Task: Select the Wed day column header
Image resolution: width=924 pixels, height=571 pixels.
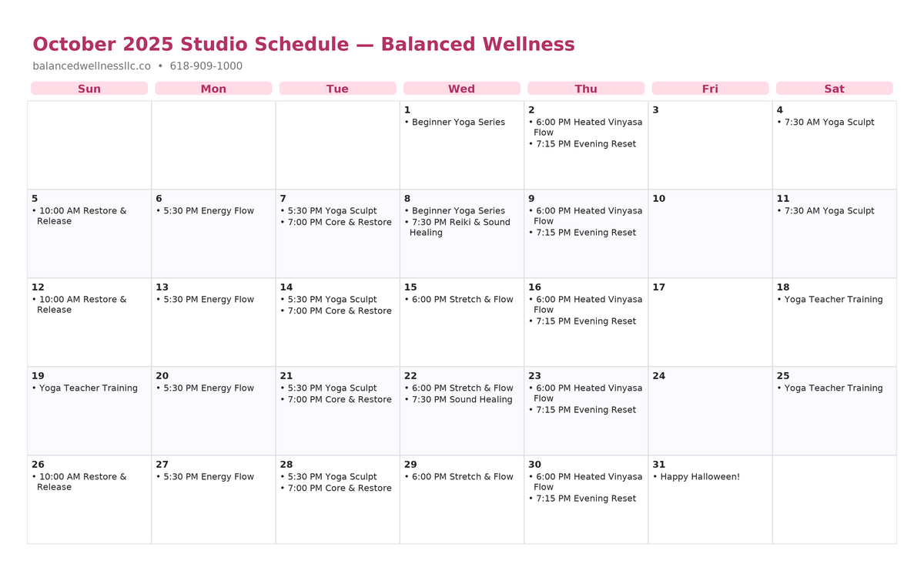Action: point(461,89)
